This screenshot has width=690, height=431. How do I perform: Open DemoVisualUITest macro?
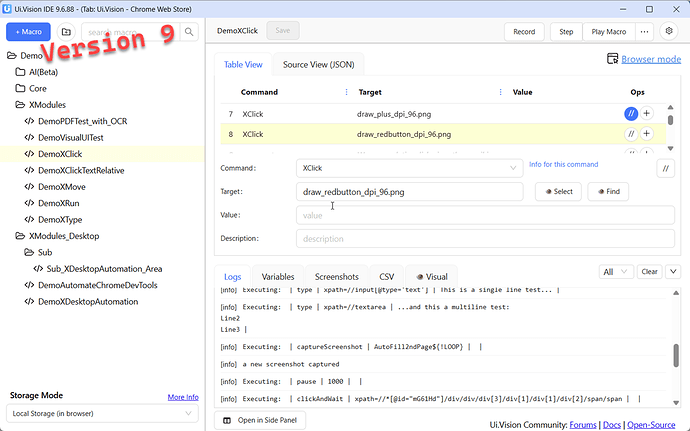click(x=71, y=137)
